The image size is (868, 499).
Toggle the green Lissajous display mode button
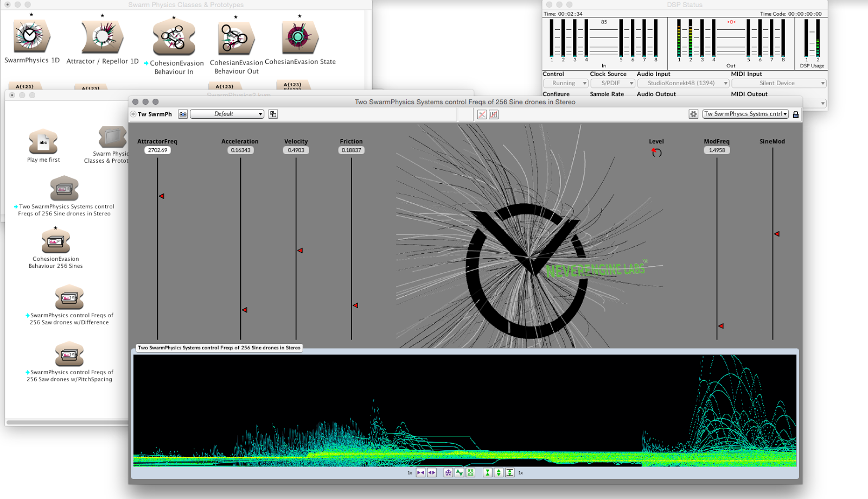[470, 473]
